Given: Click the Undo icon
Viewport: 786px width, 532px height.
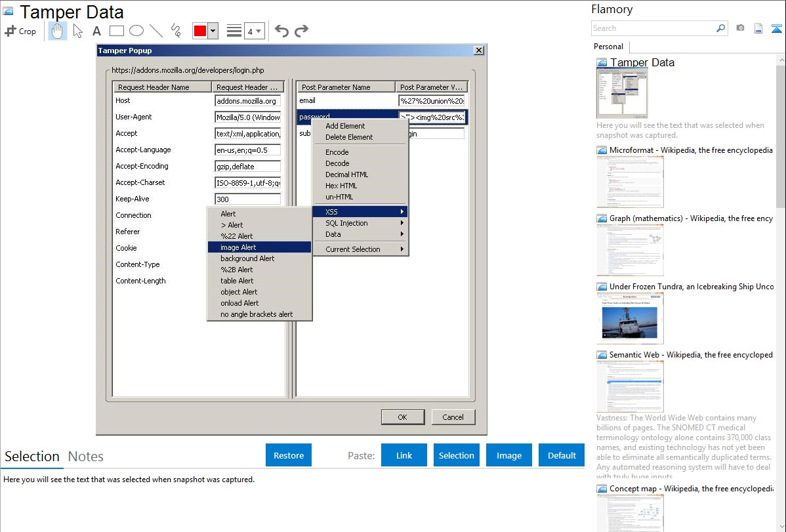Looking at the screenshot, I should tap(281, 30).
